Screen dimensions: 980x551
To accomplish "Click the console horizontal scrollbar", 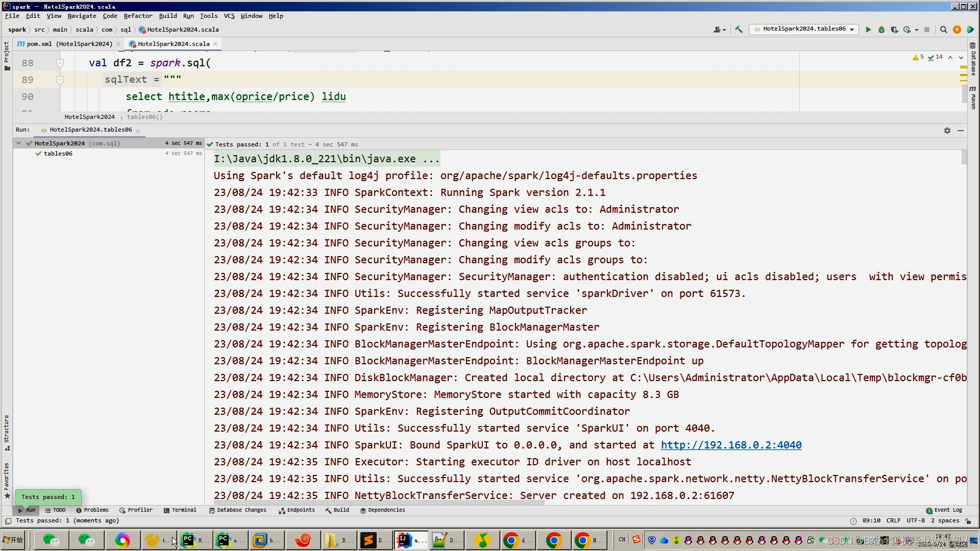I will coord(378,503).
